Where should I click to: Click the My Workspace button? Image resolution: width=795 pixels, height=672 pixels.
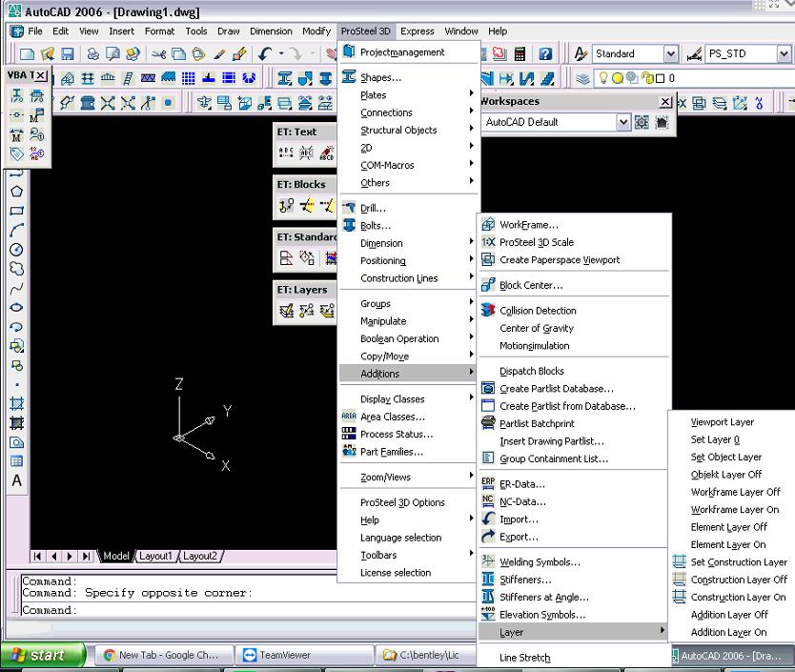point(662,122)
